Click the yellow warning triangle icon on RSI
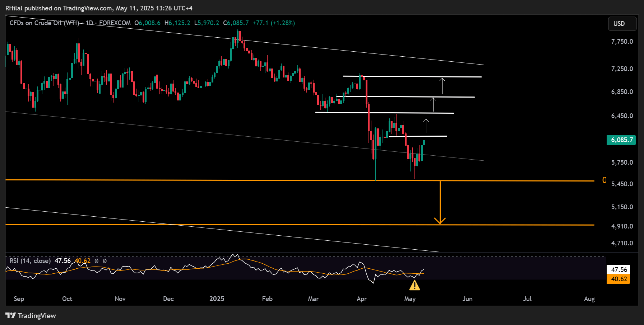The height and width of the screenshot is (325, 644). click(414, 286)
